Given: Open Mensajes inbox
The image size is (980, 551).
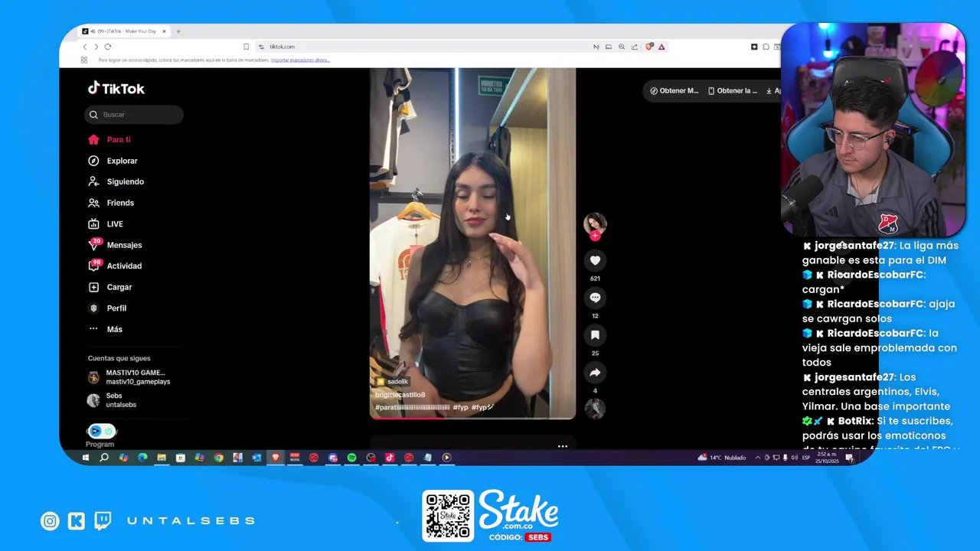Looking at the screenshot, I should tap(124, 245).
